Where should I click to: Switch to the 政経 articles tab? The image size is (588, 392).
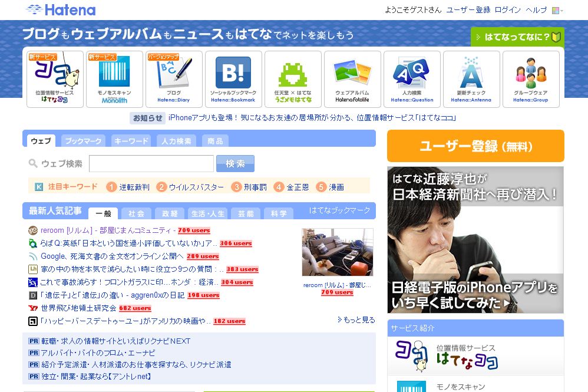(x=170, y=214)
